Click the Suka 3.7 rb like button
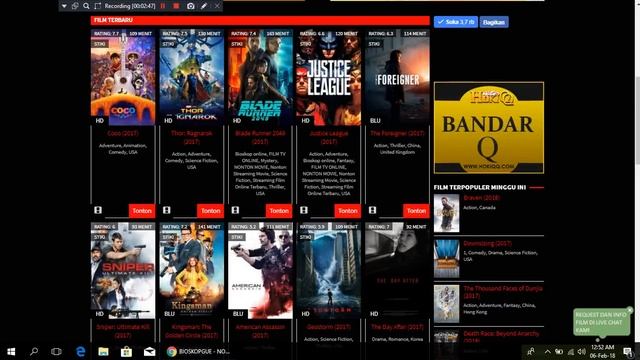The height and width of the screenshot is (360, 640). (456, 22)
